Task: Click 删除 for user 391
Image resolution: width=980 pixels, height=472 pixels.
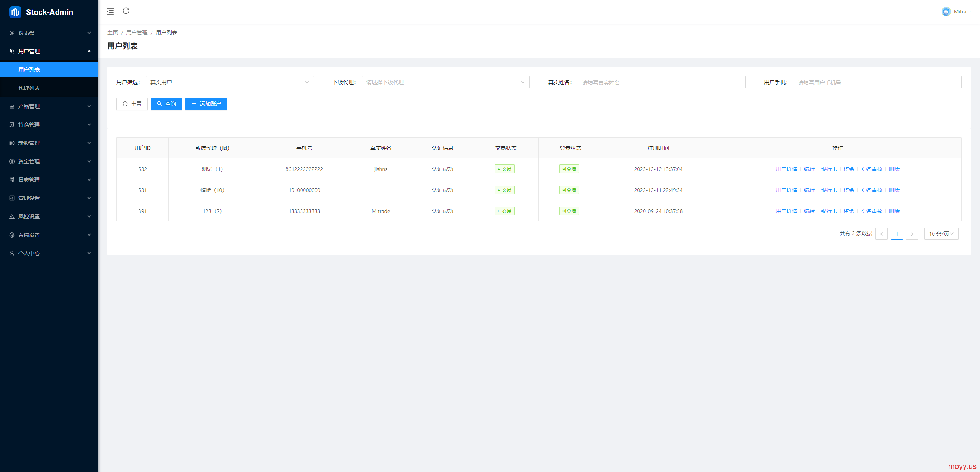Action: 894,211
